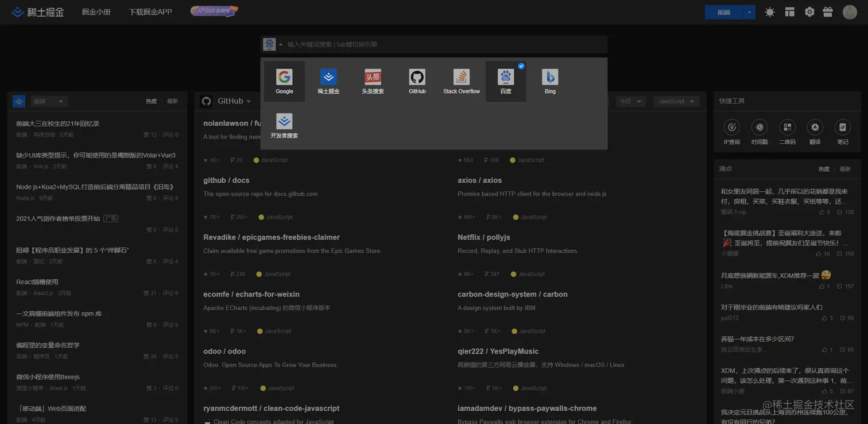Select the 头条搜索 search engine tile

[373, 82]
